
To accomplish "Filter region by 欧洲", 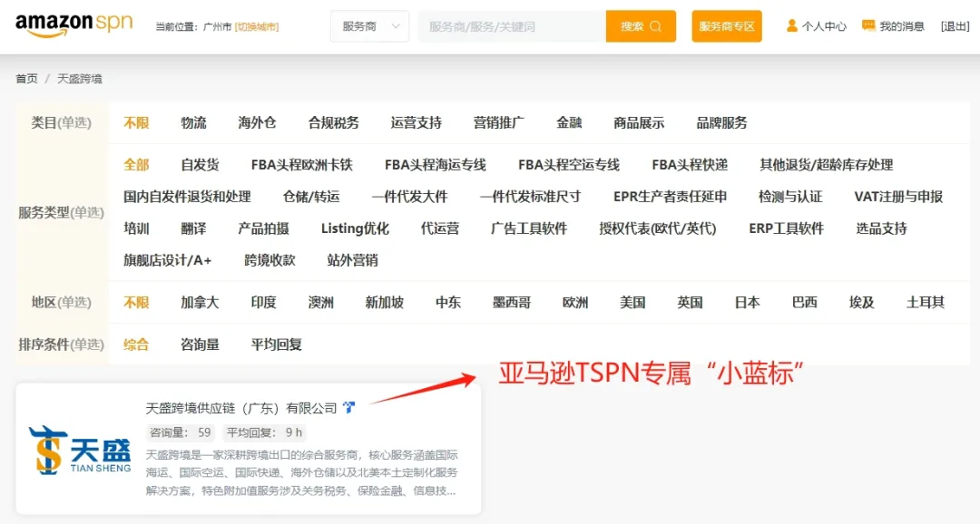I will click(x=575, y=303).
